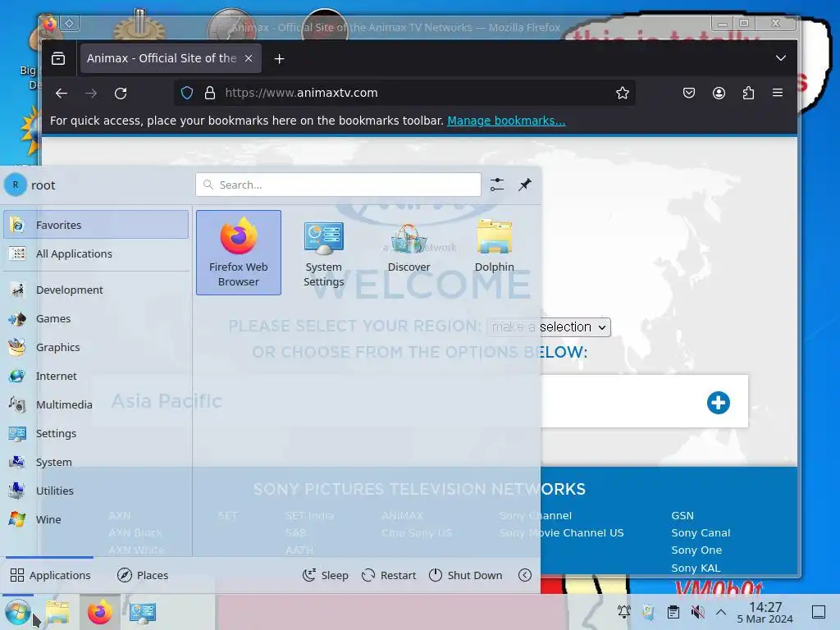Switch to Places tab in launcher
This screenshot has height=630, width=840.
point(143,575)
